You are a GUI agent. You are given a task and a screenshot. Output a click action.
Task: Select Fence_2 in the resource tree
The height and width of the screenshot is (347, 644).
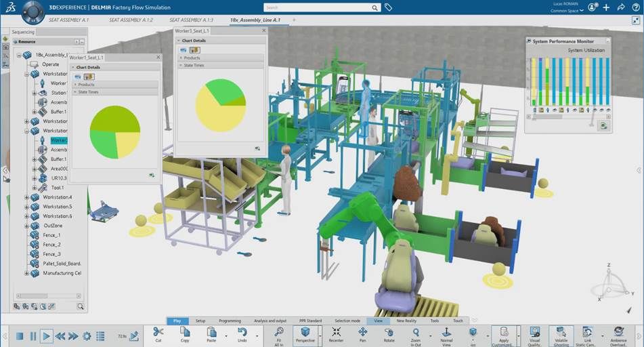coord(51,245)
